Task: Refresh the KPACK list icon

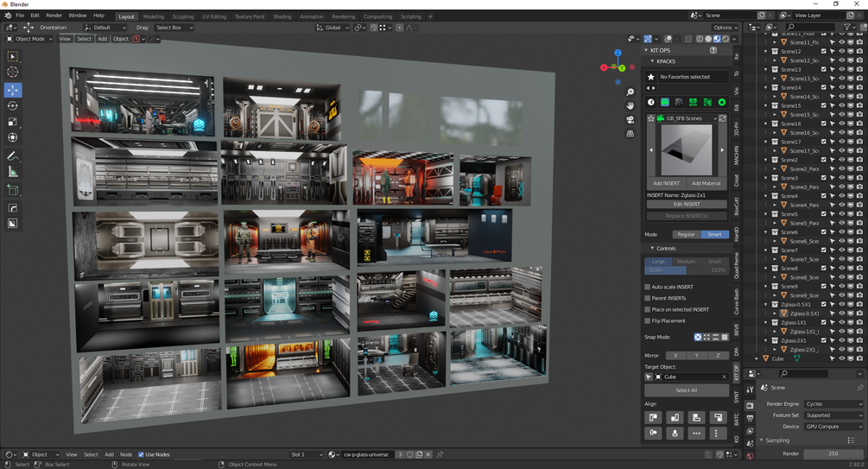Action: [722, 118]
